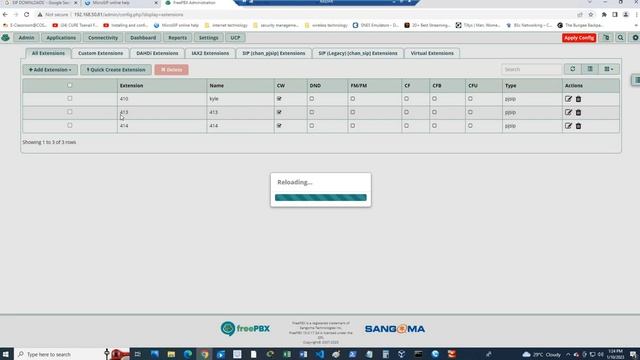Click the browser address bar
The width and height of the screenshot is (640, 360).
click(x=302, y=15)
